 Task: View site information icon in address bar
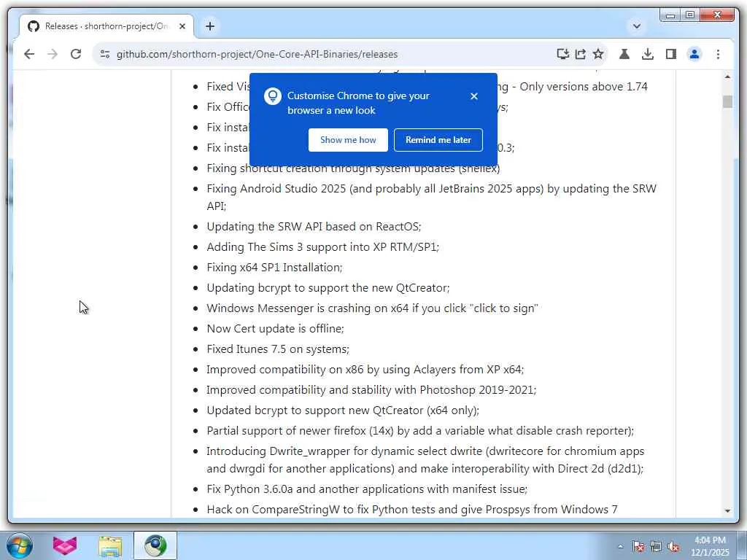tap(105, 54)
